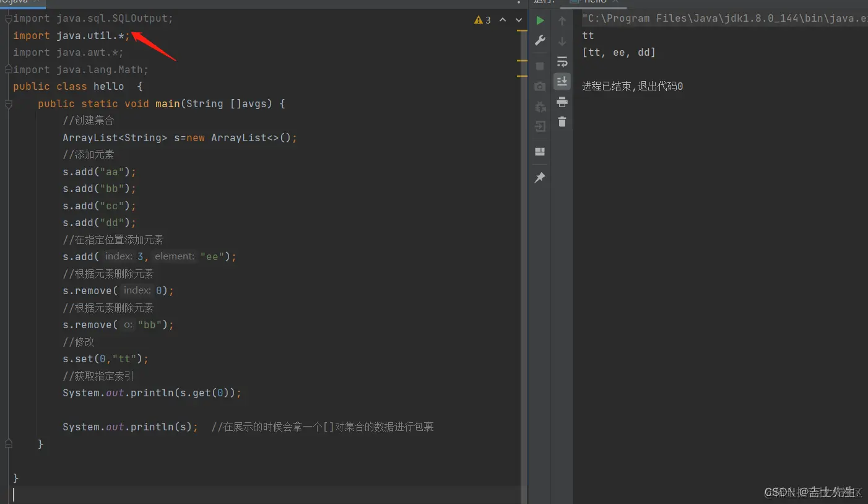Go to previous highlighted problem chevron

coord(503,20)
